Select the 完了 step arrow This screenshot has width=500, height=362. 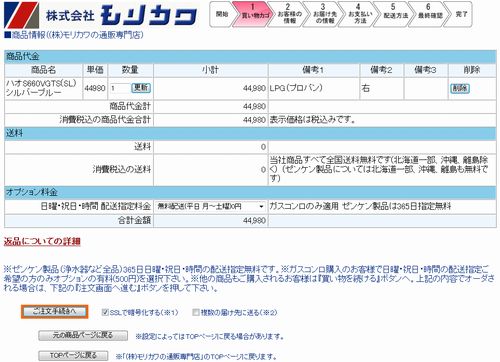461,14
